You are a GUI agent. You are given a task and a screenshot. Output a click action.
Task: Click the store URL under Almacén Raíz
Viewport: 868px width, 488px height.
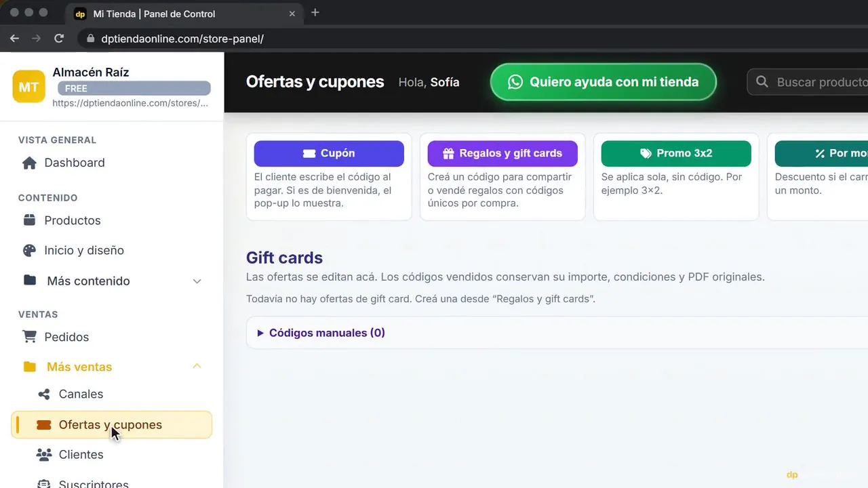tap(130, 103)
